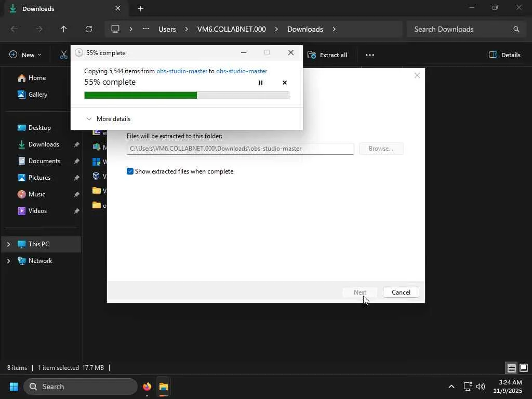Click the Next button
Viewport: 532px width, 399px height.
pos(360,292)
